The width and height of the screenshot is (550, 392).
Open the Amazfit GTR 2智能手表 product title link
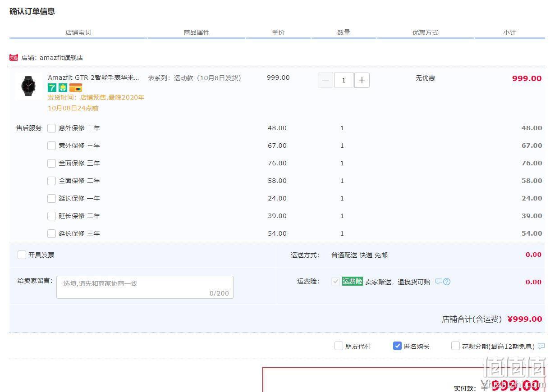pos(94,77)
